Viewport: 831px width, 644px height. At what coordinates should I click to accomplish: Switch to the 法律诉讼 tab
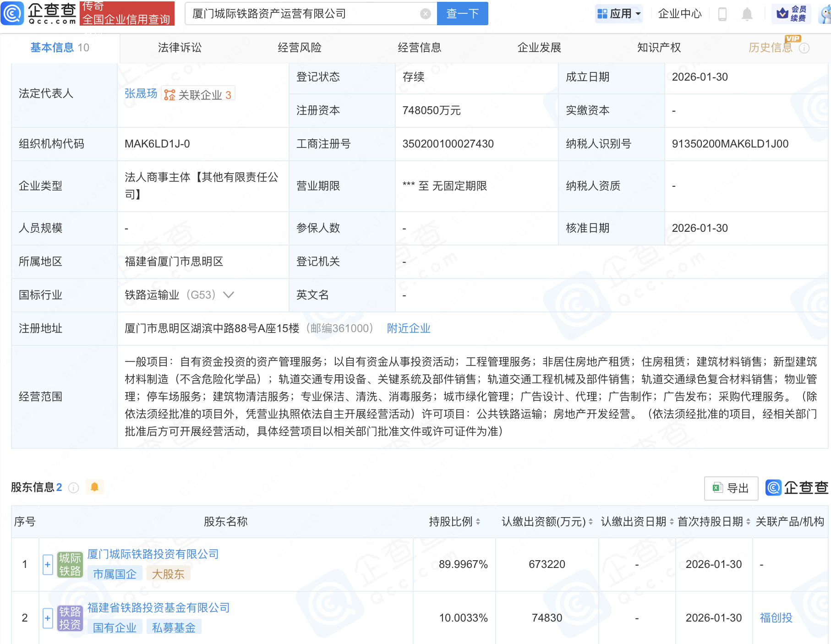[x=180, y=48]
